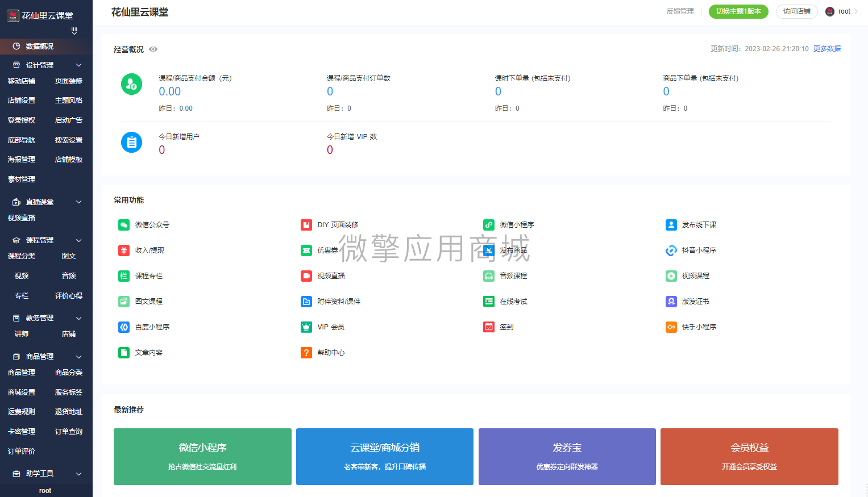Open 评价心得 in the sidebar
This screenshot has height=497, width=868.
(x=69, y=296)
